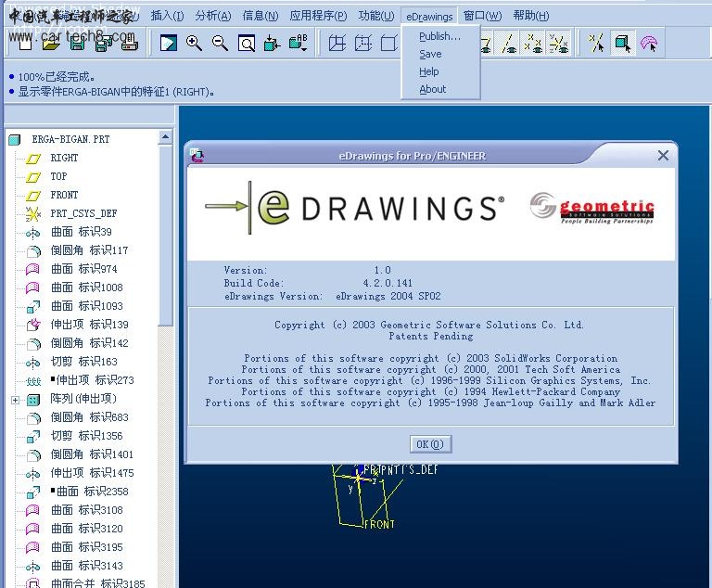Select 倒圆角 标识683 feature
This screenshot has width=712, height=588.
pyautogui.click(x=89, y=417)
